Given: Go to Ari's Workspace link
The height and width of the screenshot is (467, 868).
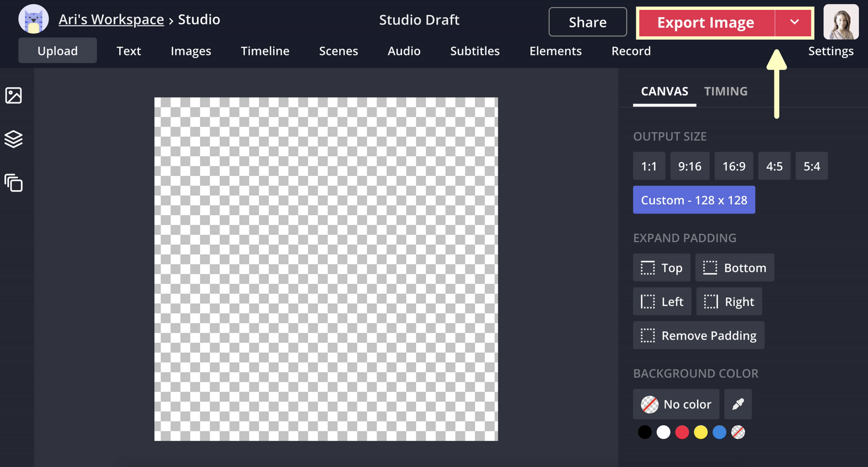Looking at the screenshot, I should point(111,20).
